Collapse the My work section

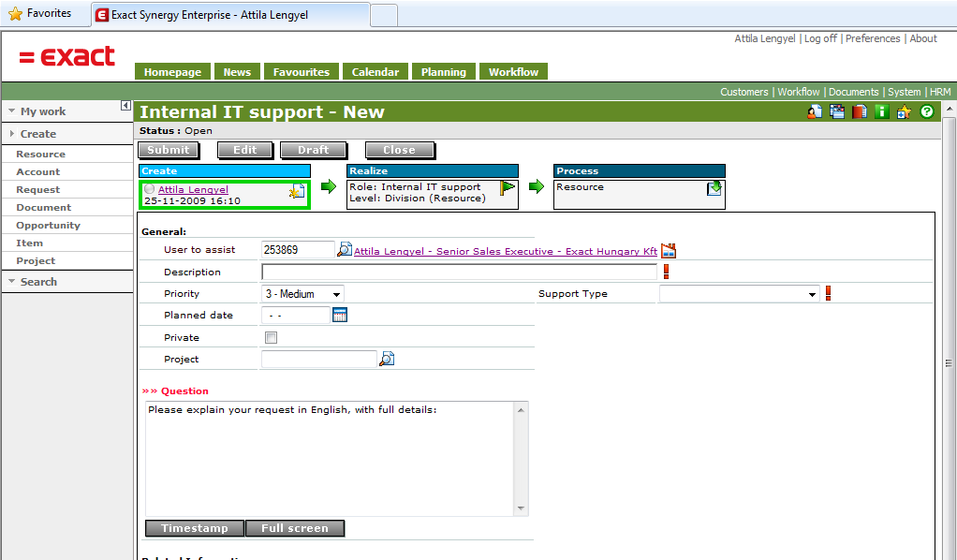coord(11,111)
